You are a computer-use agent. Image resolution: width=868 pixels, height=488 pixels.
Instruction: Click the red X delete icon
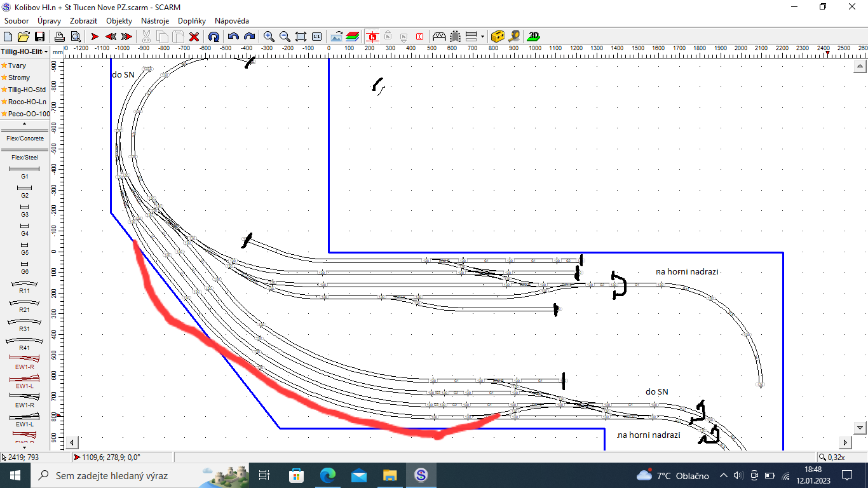(x=194, y=36)
